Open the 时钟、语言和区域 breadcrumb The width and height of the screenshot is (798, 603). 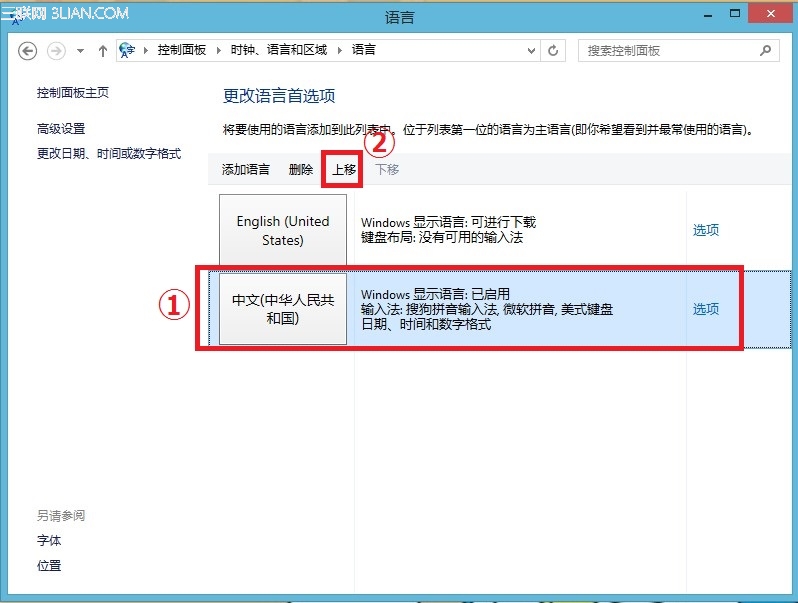pos(278,50)
